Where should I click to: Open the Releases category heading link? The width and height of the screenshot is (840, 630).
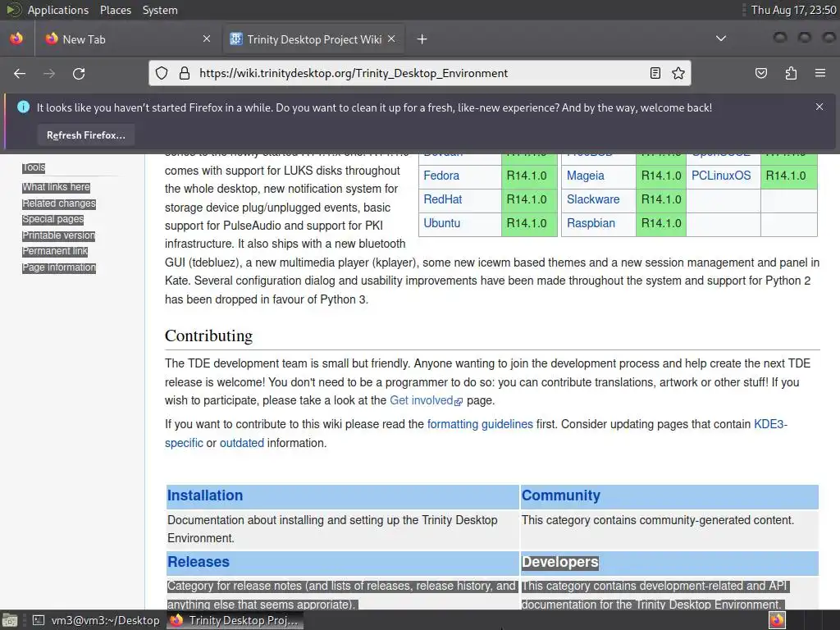[x=199, y=562]
